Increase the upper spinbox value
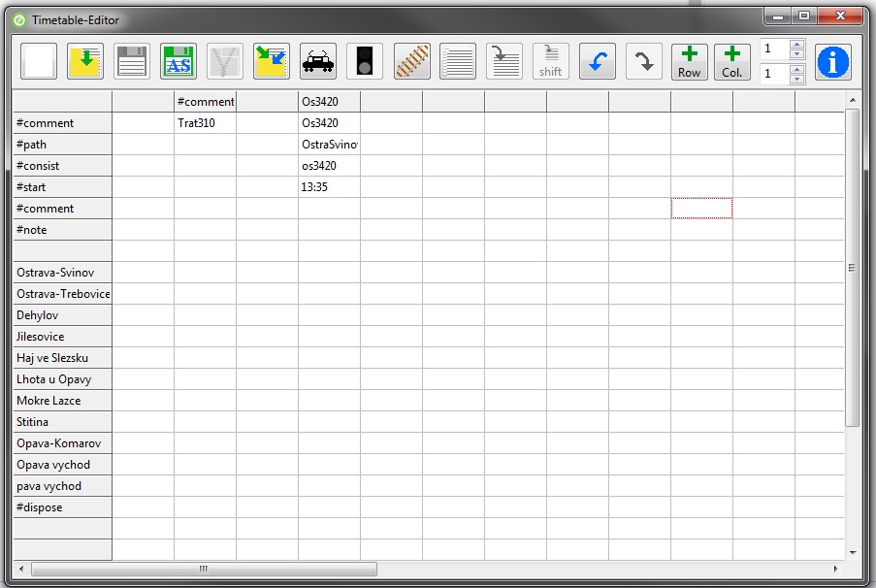Viewport: 876px width, 588px height. tap(796, 44)
